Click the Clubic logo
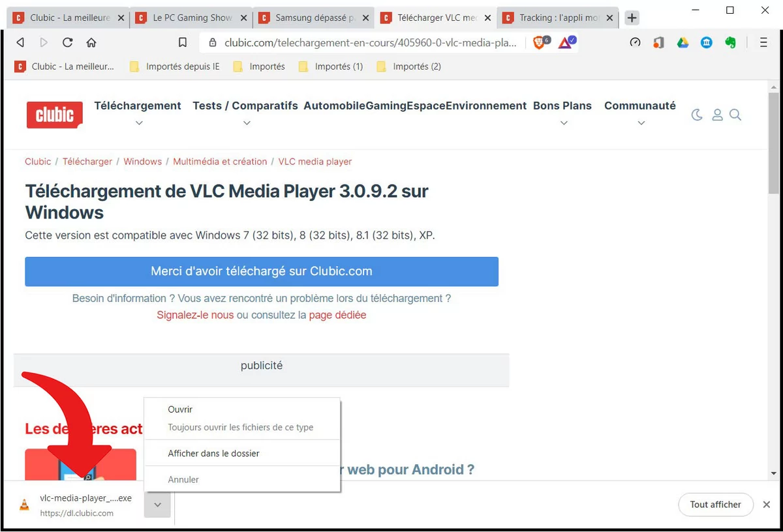This screenshot has width=783, height=532. click(55, 115)
